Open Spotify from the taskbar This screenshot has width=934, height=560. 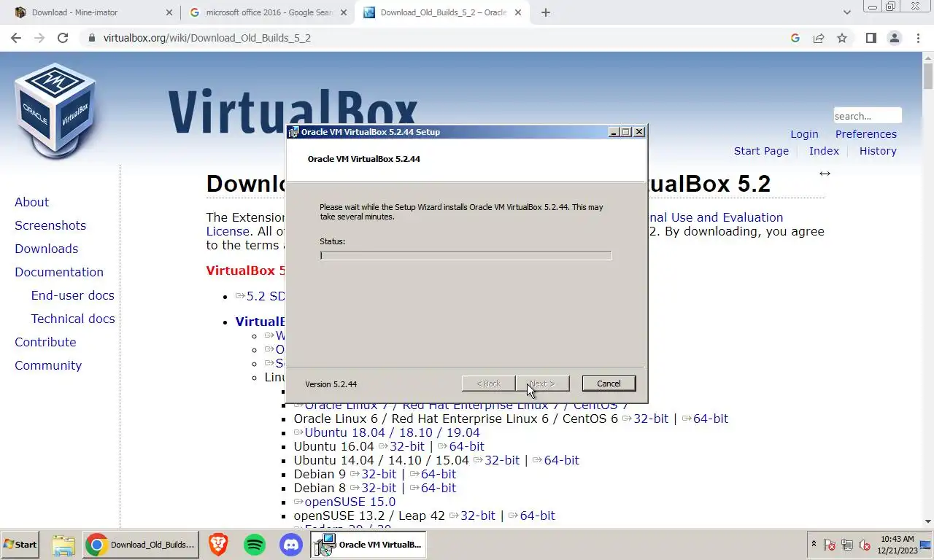pyautogui.click(x=255, y=545)
